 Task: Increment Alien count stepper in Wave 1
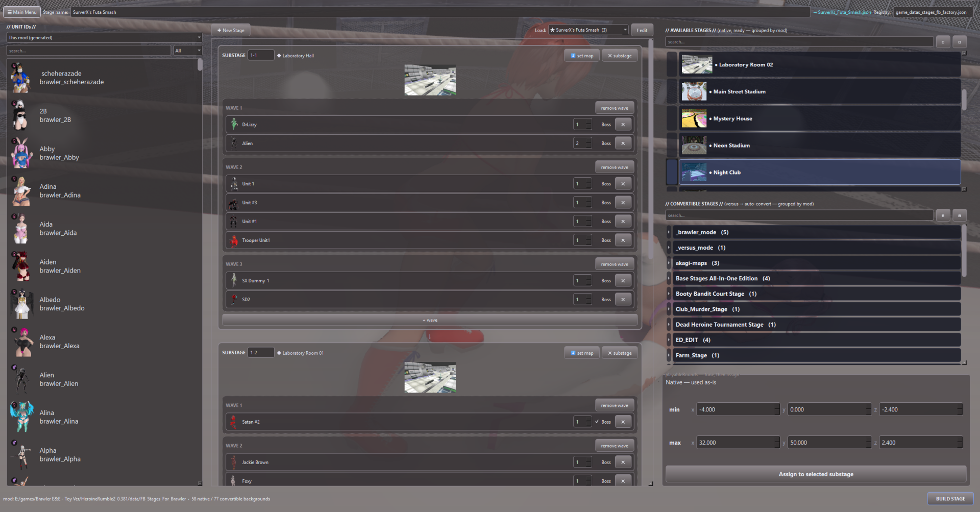click(x=589, y=141)
